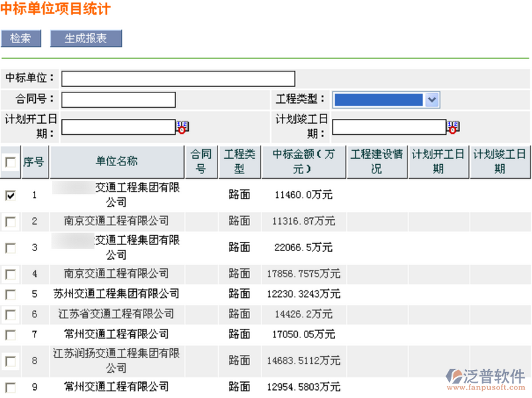
Task: Check row 6 江苏省交通工程 checkbox
Action: 10,314
